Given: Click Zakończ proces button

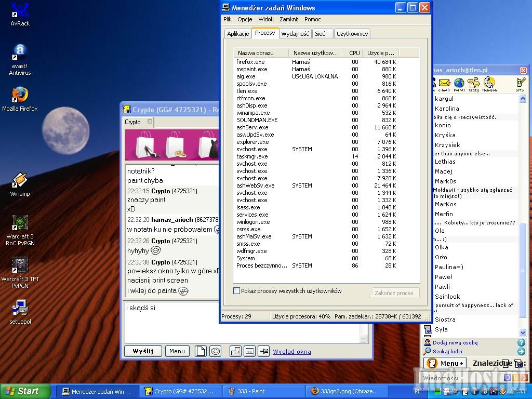Looking at the screenshot, I should coord(394,293).
